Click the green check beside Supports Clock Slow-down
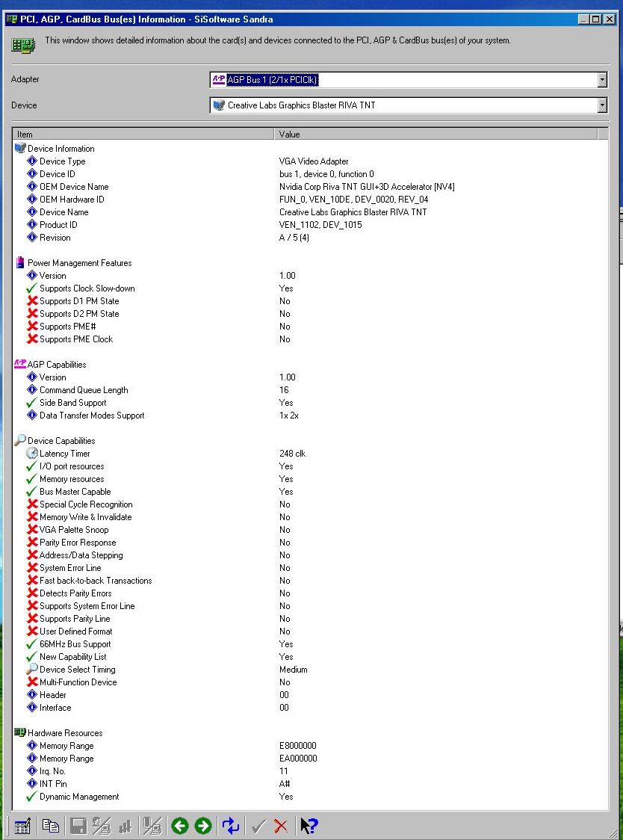Image resolution: width=623 pixels, height=840 pixels. coord(31,288)
